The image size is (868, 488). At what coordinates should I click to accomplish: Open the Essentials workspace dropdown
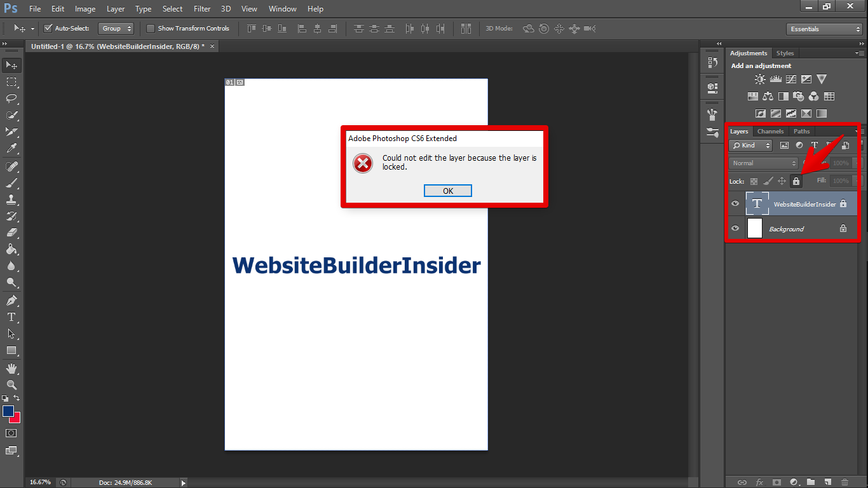[x=824, y=29]
